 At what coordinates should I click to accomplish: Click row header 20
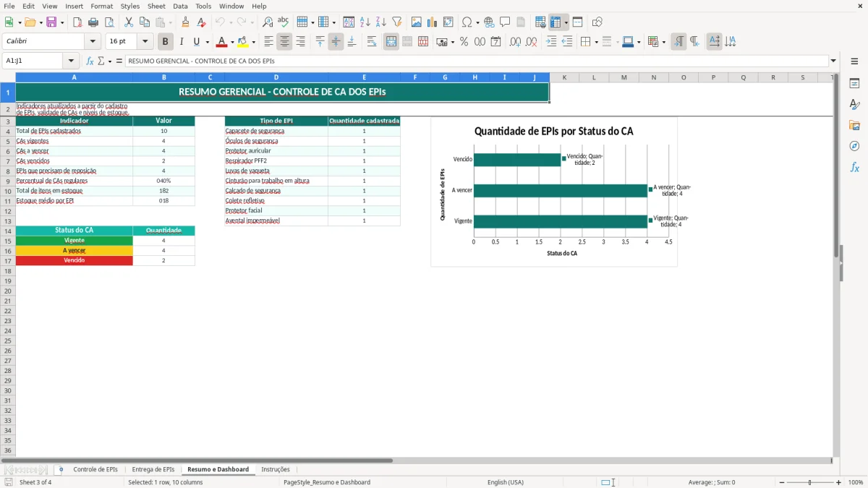pos(8,291)
